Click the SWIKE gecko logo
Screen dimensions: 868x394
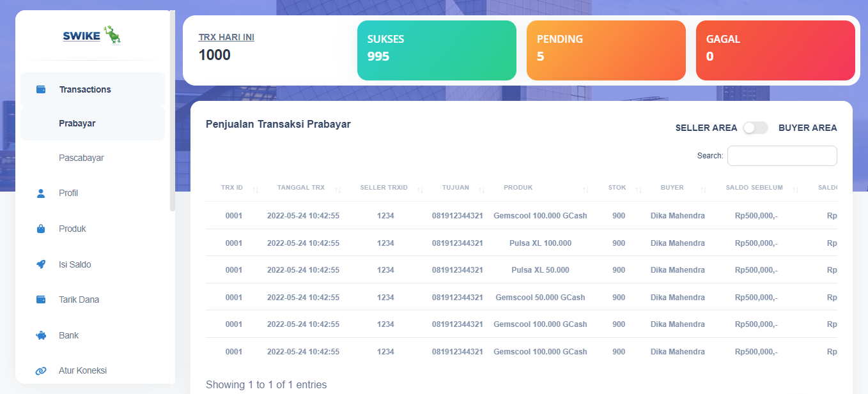(112, 36)
